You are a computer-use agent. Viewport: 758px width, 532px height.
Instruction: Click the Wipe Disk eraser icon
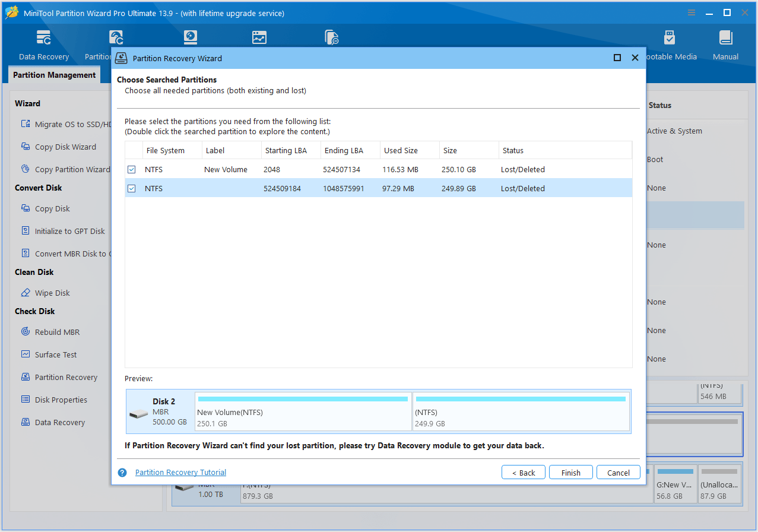point(26,293)
